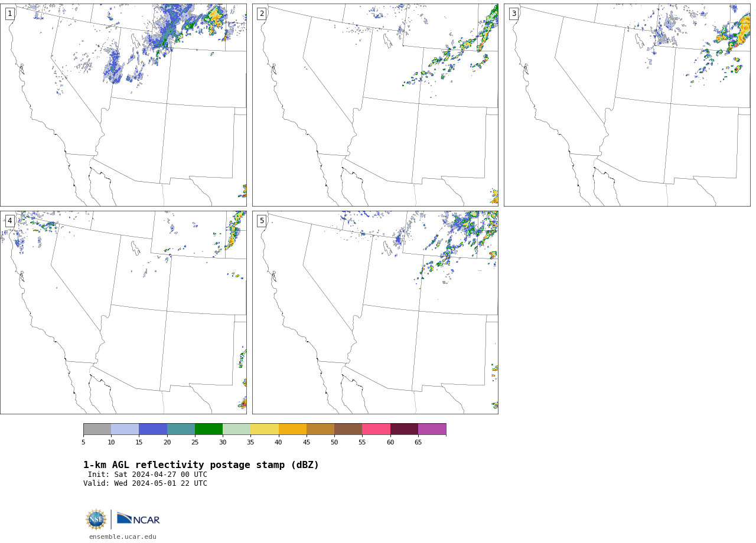
Task: Select the pink 55-60 dBZ swatch
Action: [x=376, y=429]
